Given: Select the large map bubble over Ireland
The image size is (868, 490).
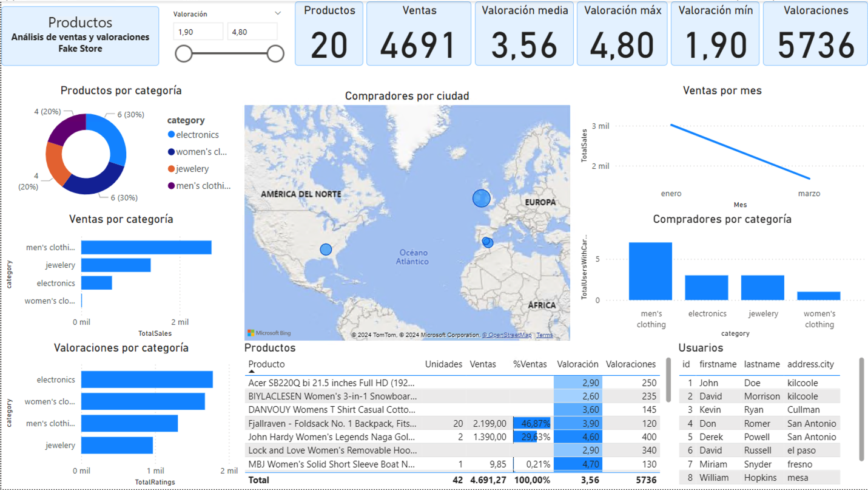Looking at the screenshot, I should click(x=481, y=198).
